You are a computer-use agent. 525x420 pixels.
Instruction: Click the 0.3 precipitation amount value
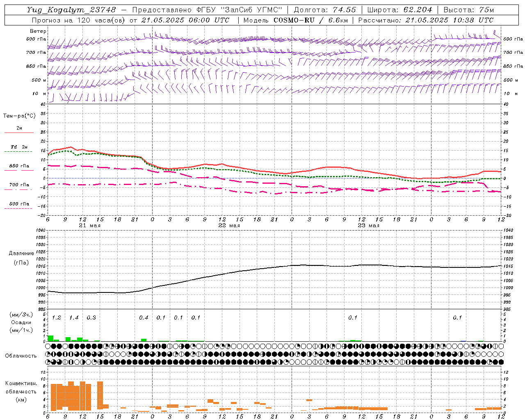[x=91, y=318]
